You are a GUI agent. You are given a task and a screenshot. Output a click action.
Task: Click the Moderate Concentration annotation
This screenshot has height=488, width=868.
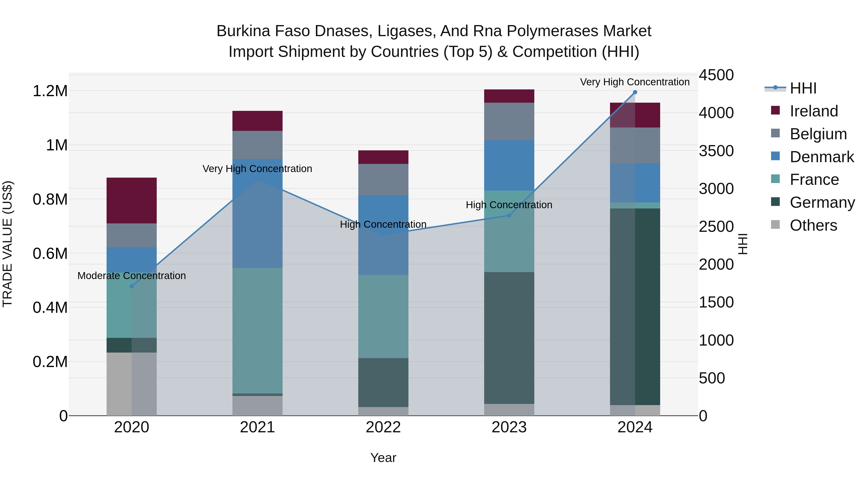[132, 276]
